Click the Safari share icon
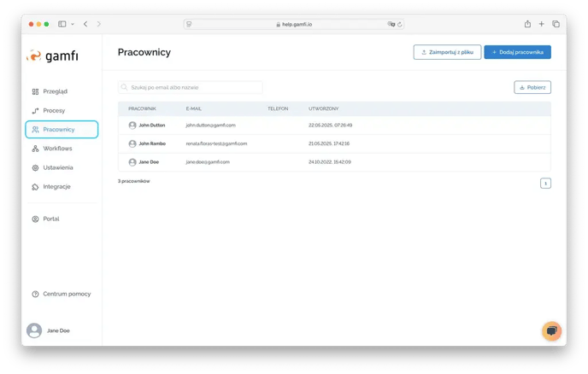This screenshot has width=588, height=374. 527,24
